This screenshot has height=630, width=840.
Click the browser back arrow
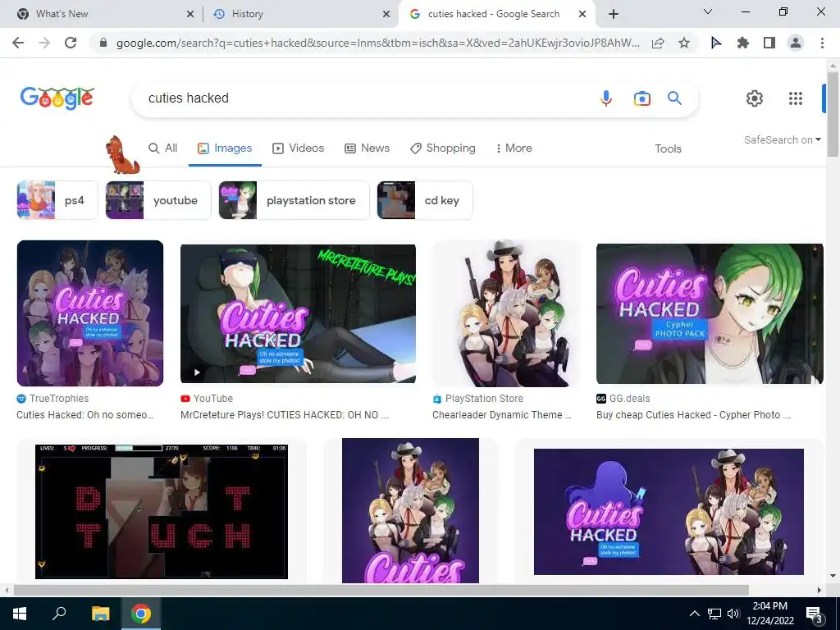18,43
